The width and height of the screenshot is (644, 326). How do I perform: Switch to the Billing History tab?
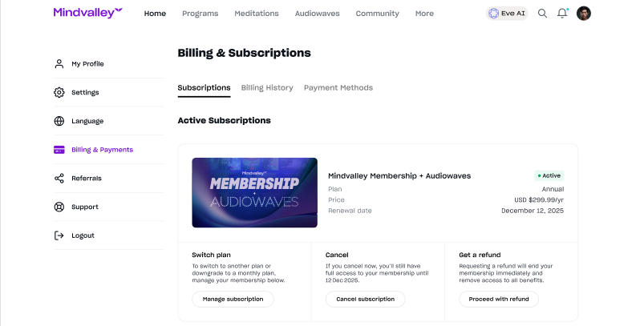pyautogui.click(x=267, y=88)
